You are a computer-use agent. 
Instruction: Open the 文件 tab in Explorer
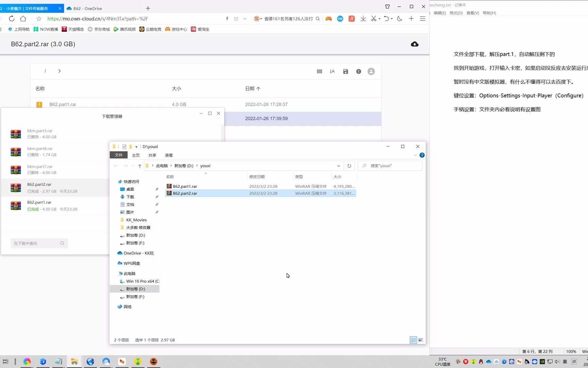click(x=118, y=155)
